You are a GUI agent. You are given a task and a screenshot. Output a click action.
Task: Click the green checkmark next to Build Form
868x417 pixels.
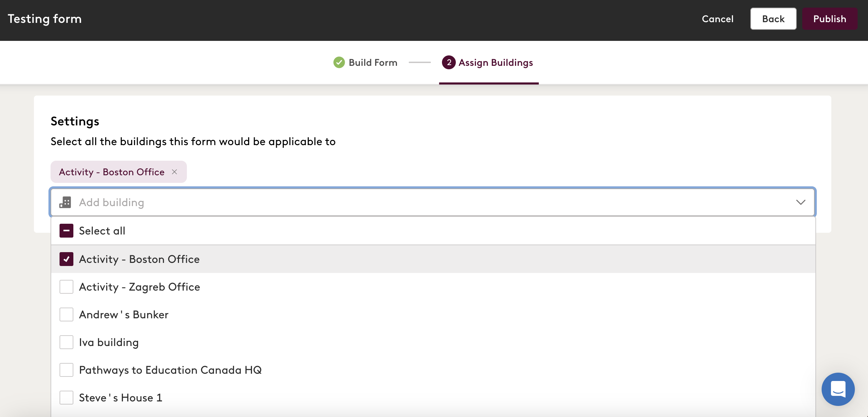[339, 62]
